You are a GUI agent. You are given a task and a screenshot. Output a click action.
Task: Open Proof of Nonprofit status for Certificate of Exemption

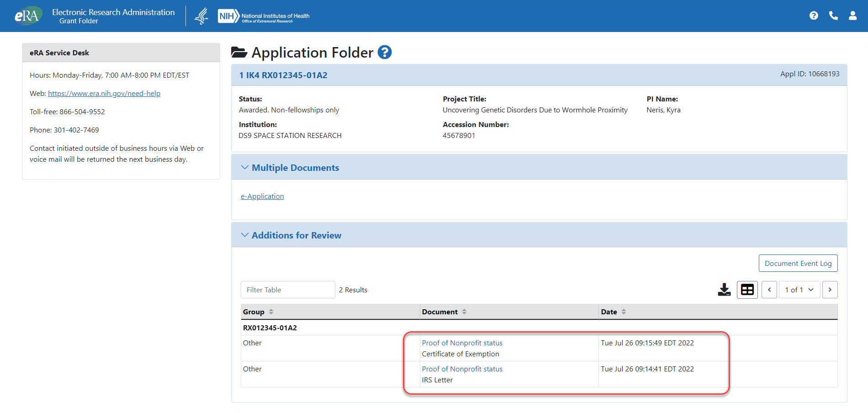tap(462, 343)
